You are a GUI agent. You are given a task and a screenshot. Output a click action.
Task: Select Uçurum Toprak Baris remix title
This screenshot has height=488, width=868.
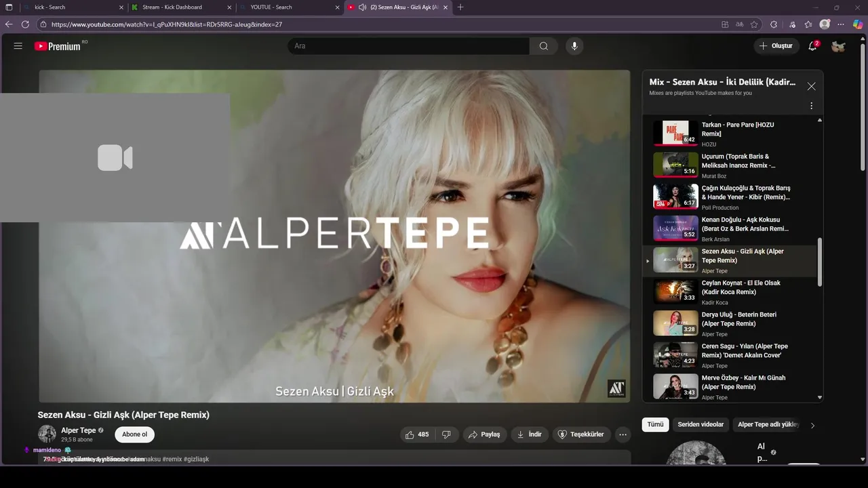738,161
